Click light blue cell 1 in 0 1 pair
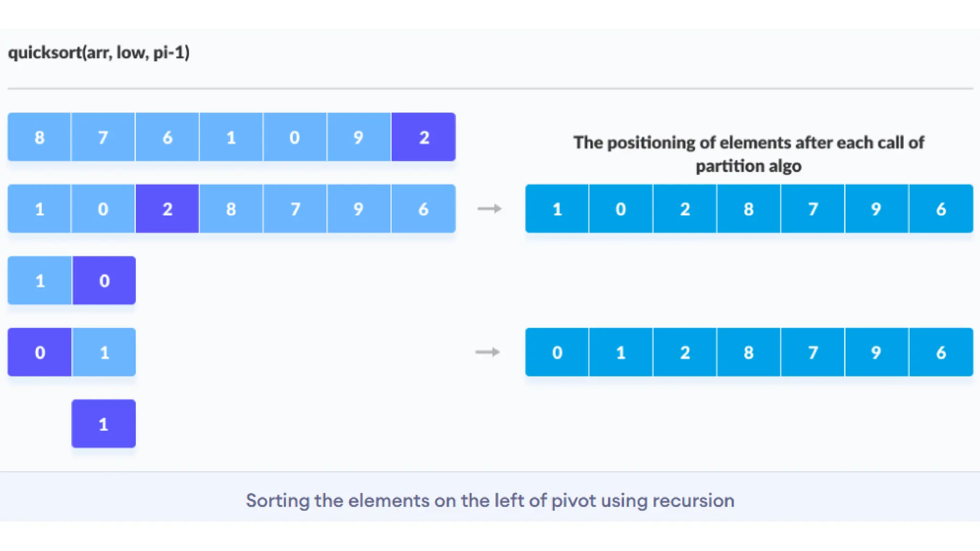 [104, 352]
